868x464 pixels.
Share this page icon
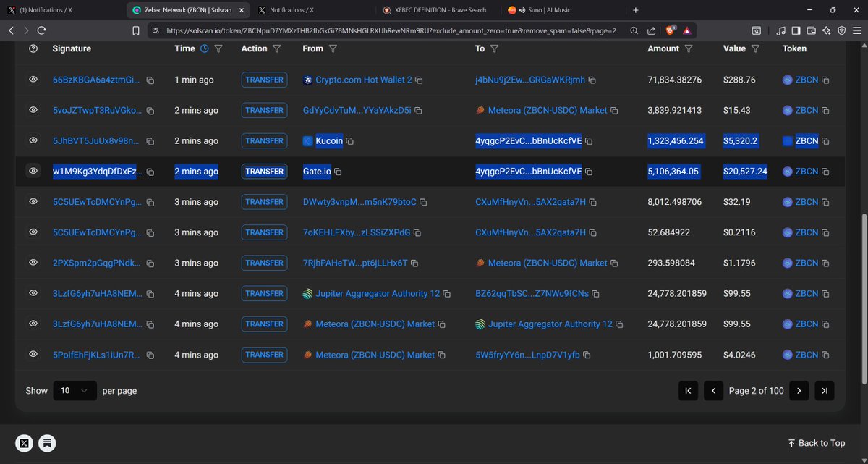click(x=651, y=30)
